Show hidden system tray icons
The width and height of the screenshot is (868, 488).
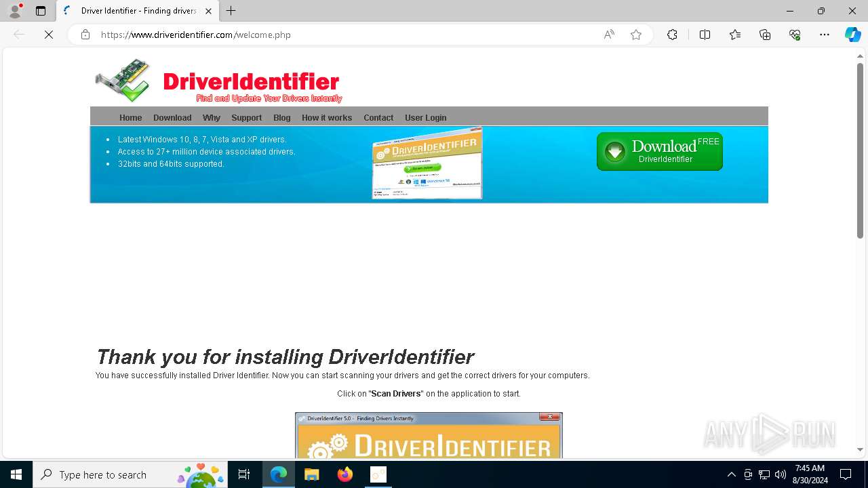pos(731,474)
